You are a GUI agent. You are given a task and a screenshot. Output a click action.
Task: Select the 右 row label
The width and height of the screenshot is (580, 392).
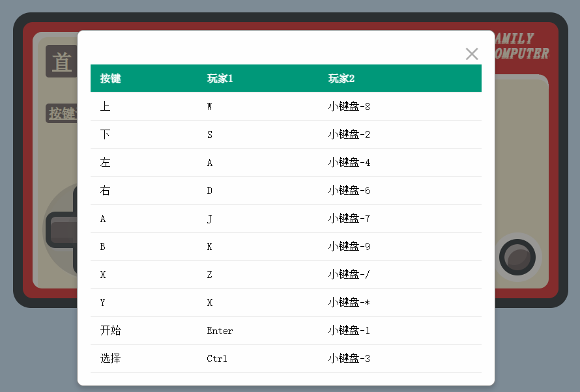point(105,191)
